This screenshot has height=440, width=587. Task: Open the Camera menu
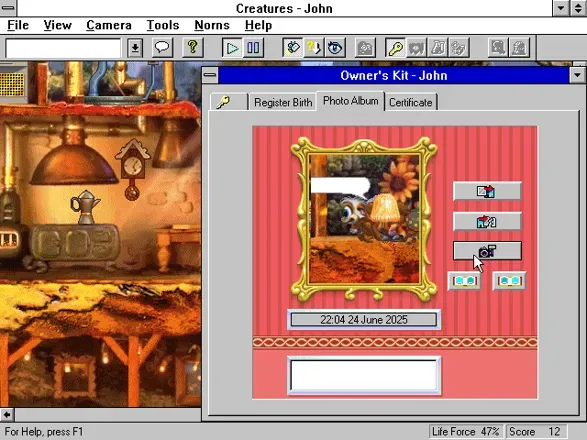tap(109, 25)
